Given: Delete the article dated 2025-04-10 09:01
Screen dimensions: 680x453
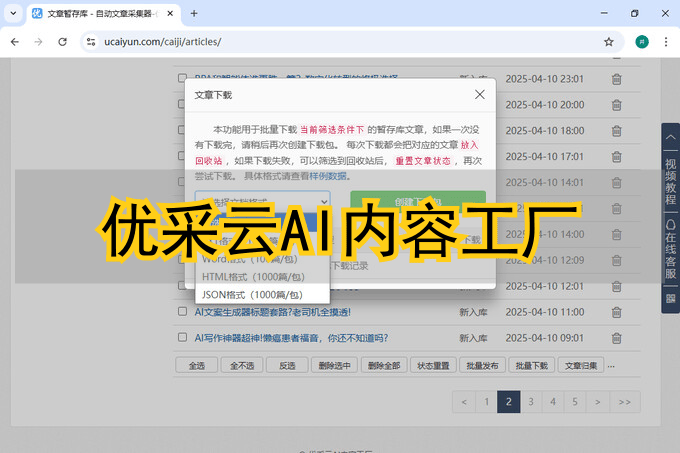Looking at the screenshot, I should click(616, 337).
